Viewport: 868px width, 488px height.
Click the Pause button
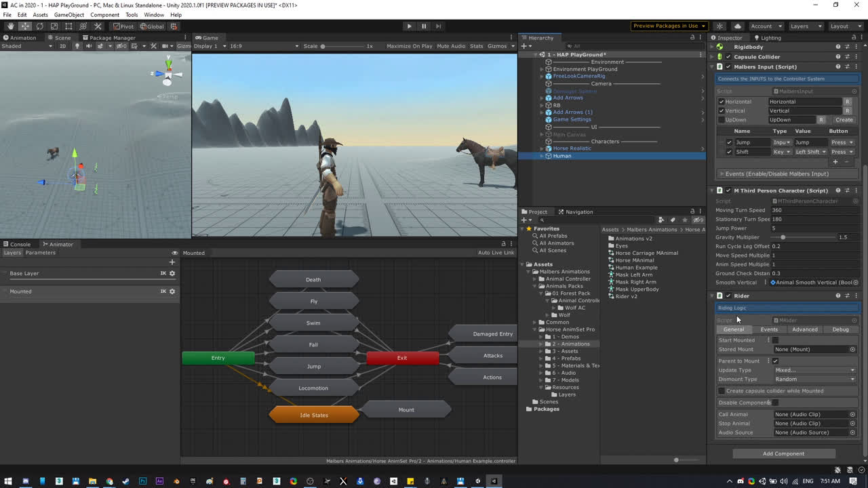[424, 26]
